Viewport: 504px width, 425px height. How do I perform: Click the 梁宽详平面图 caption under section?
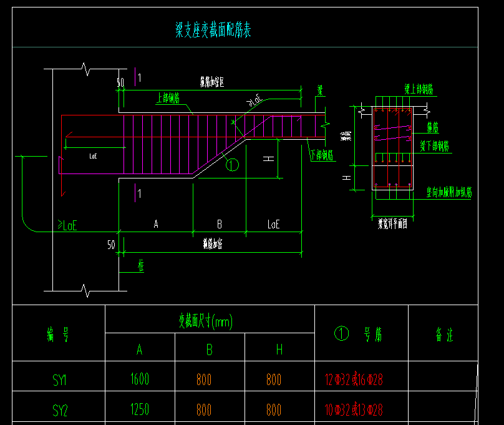click(392, 224)
